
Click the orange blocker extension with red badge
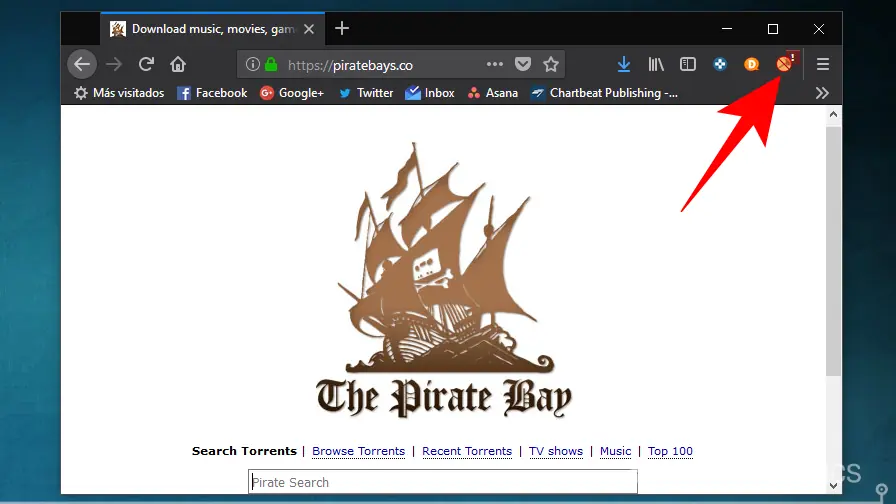785,63
